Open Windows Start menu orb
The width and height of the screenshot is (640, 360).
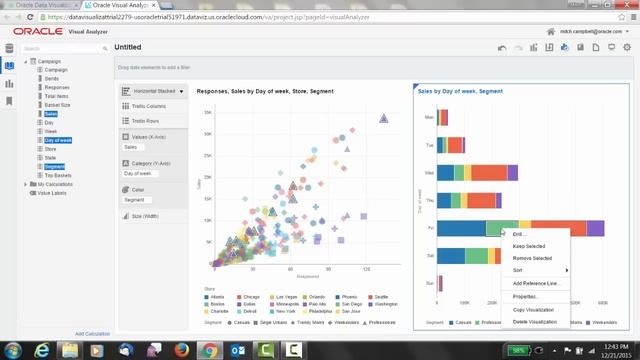pos(13,350)
